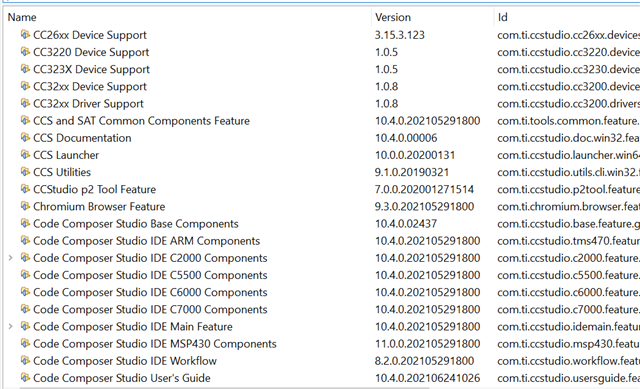Click version 10.4.0.02437 cell
640x389 pixels.
tap(406, 224)
